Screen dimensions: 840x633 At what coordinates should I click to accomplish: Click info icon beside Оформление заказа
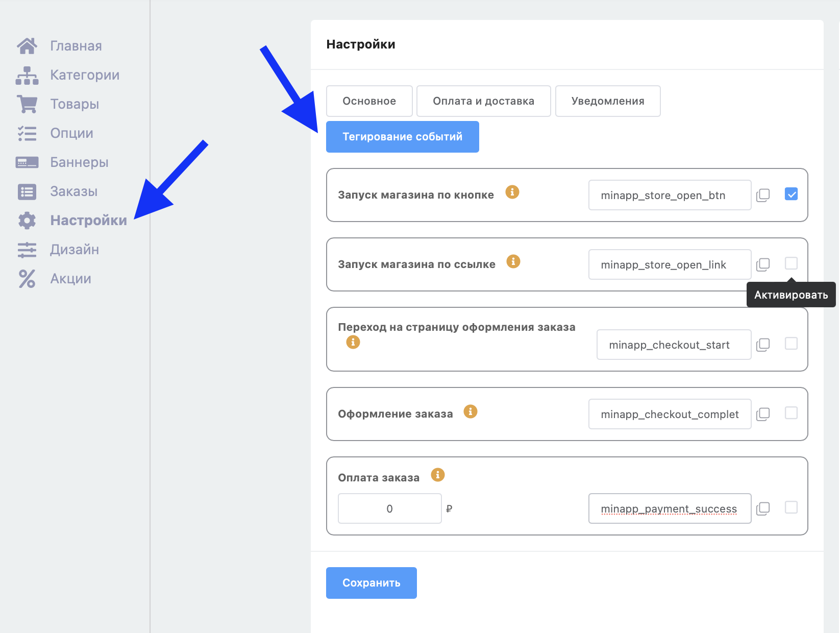[470, 411]
